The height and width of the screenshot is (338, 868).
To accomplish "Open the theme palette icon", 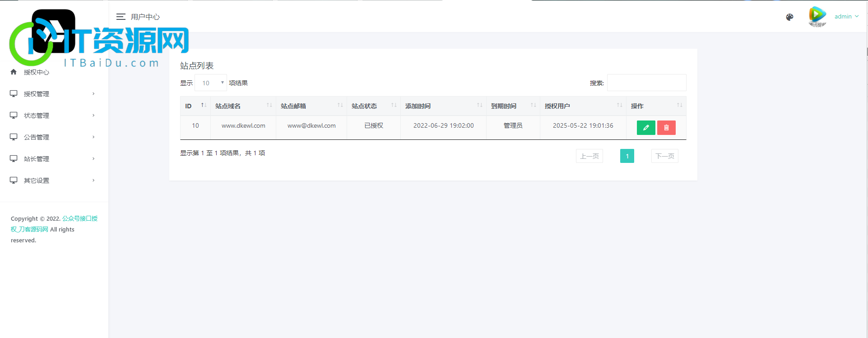I will pyautogui.click(x=789, y=17).
